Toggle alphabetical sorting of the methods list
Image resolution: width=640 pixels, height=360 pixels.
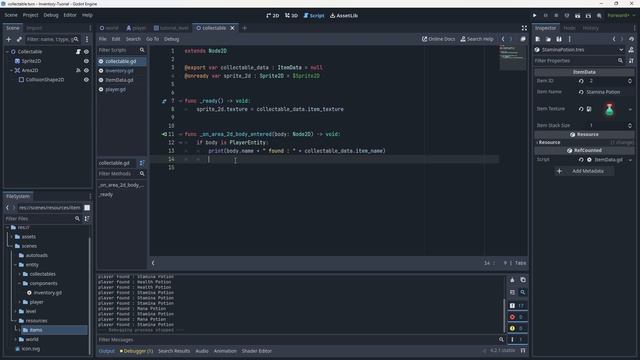point(142,163)
